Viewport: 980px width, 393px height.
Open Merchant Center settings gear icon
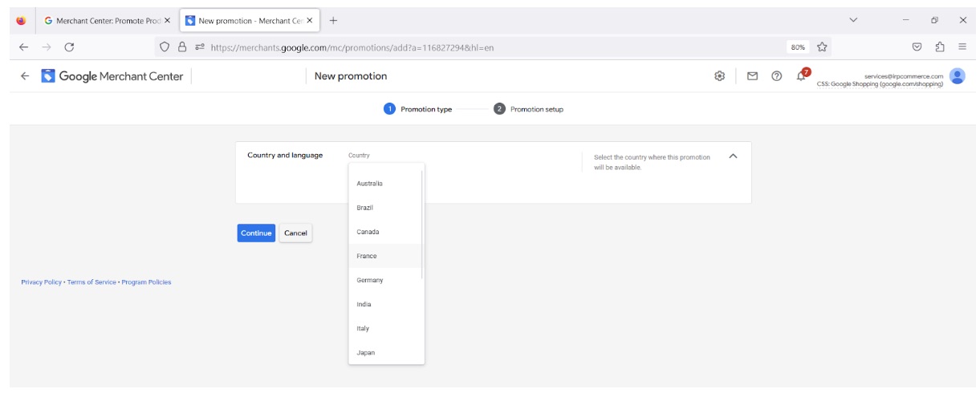(720, 76)
